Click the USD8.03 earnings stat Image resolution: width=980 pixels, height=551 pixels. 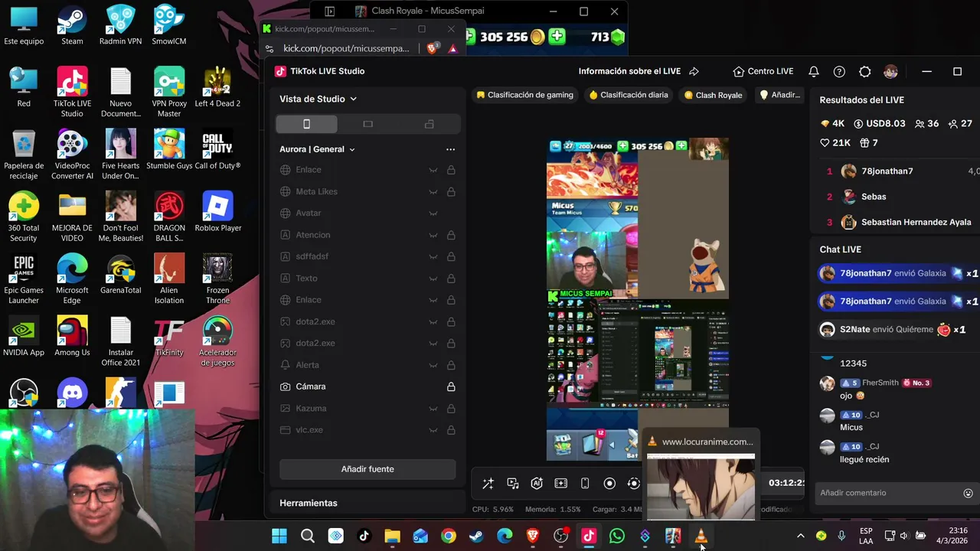(x=879, y=123)
